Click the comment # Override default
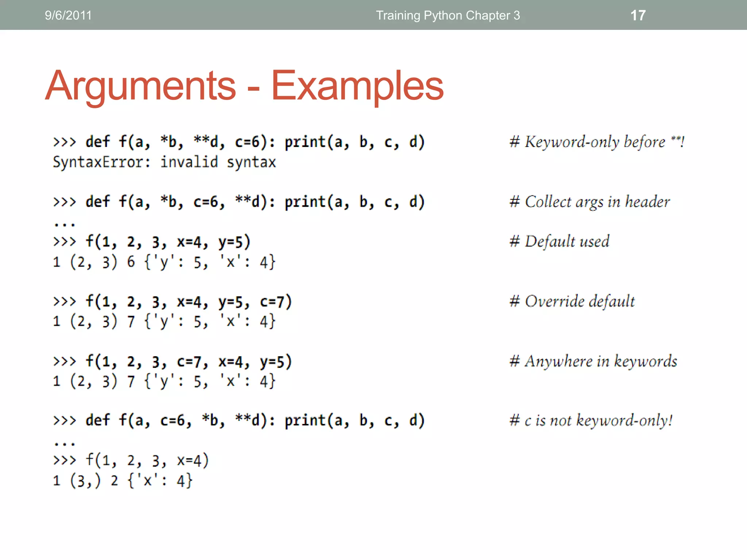This screenshot has width=747, height=560. click(x=572, y=301)
